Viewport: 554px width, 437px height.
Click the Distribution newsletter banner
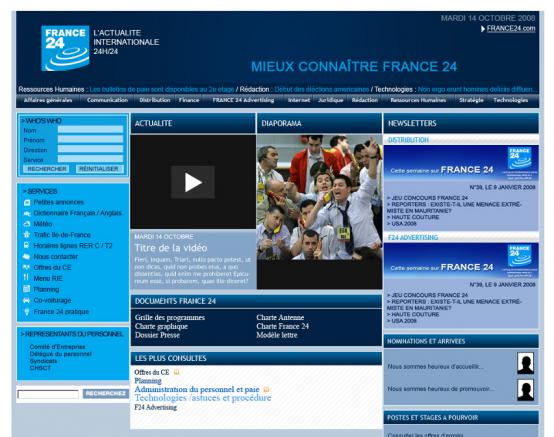[x=461, y=163]
